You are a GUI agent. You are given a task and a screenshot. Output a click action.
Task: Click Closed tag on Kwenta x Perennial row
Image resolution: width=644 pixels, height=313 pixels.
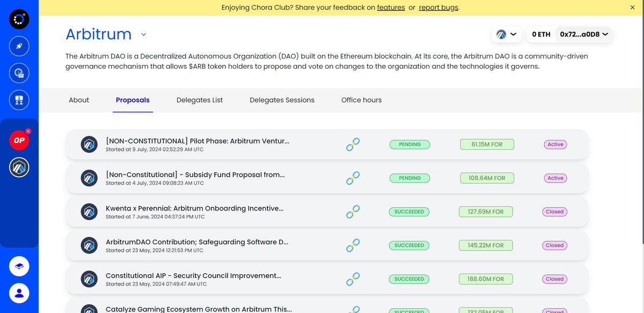point(555,212)
